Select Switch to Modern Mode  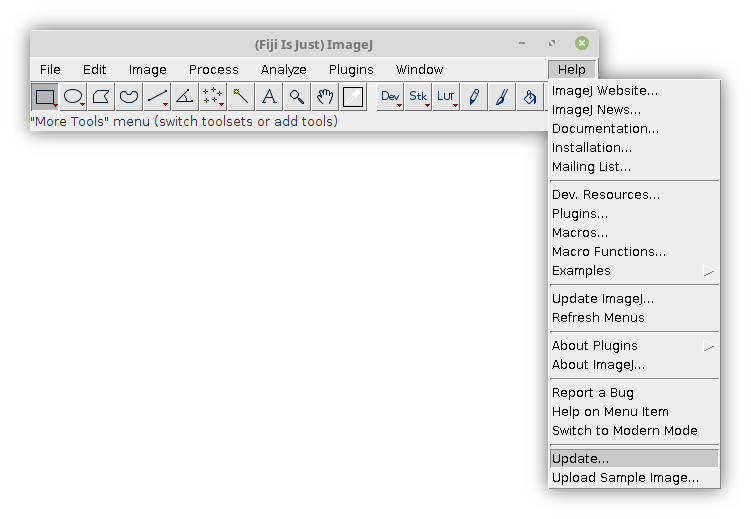634,430
